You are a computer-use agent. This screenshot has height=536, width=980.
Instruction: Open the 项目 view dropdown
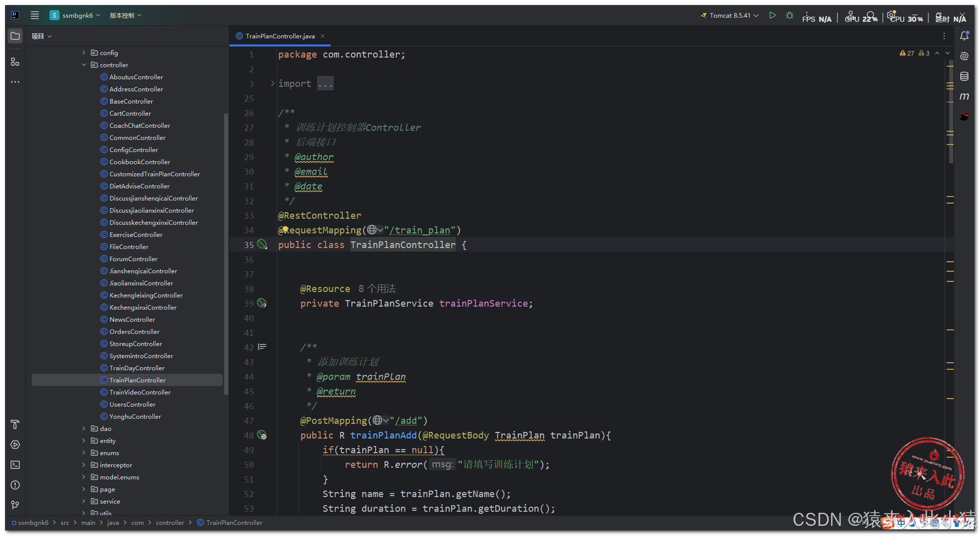[x=42, y=36]
